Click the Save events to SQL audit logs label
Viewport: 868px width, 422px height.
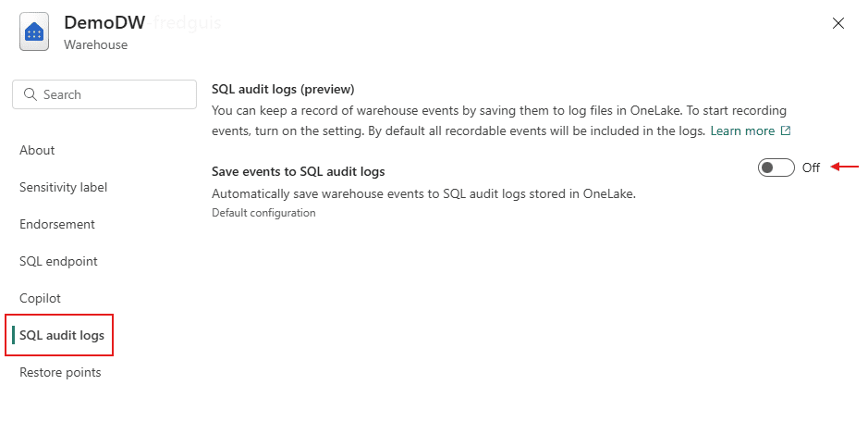pos(298,171)
